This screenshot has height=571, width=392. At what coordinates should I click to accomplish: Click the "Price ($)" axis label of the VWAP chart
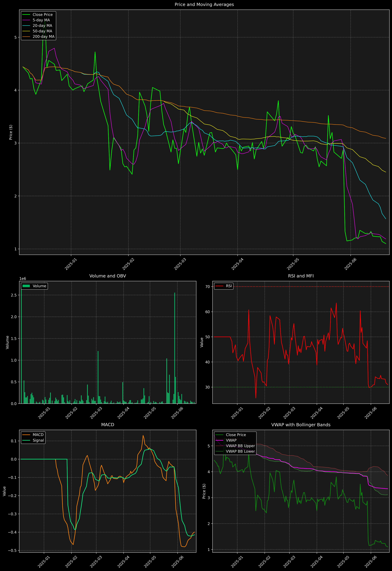pos(204,491)
